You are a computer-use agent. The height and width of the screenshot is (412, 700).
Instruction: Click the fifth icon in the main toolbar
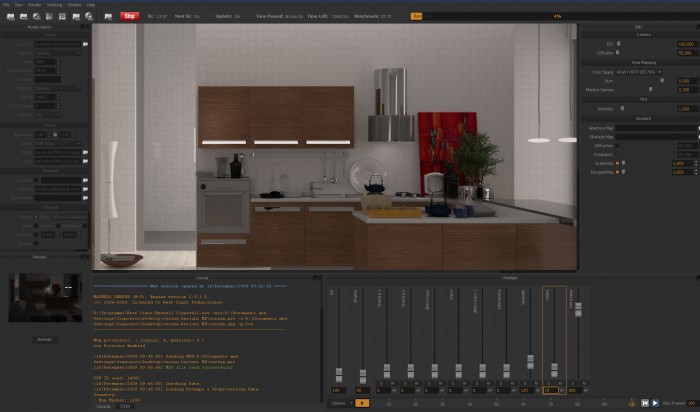pos(62,17)
